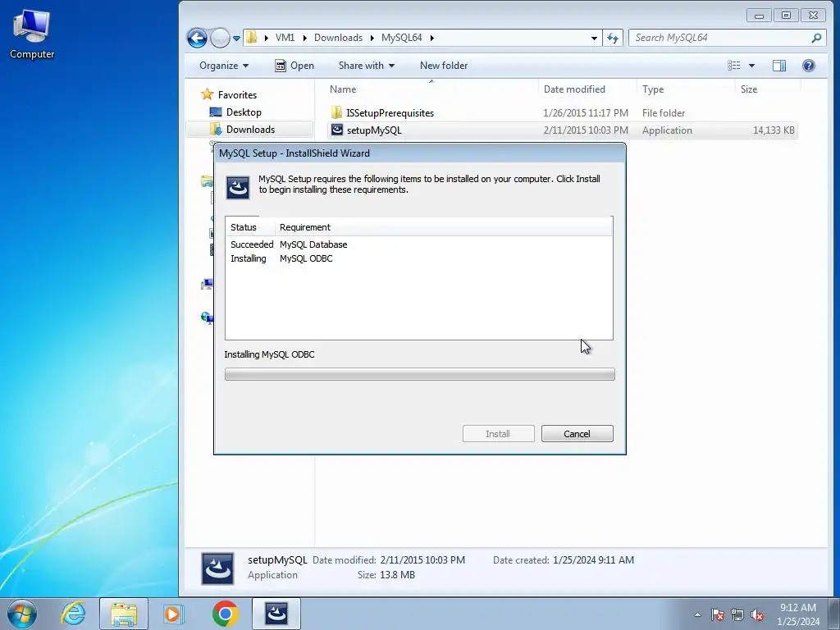
Task: Click the disabled Install button
Action: pyautogui.click(x=498, y=434)
